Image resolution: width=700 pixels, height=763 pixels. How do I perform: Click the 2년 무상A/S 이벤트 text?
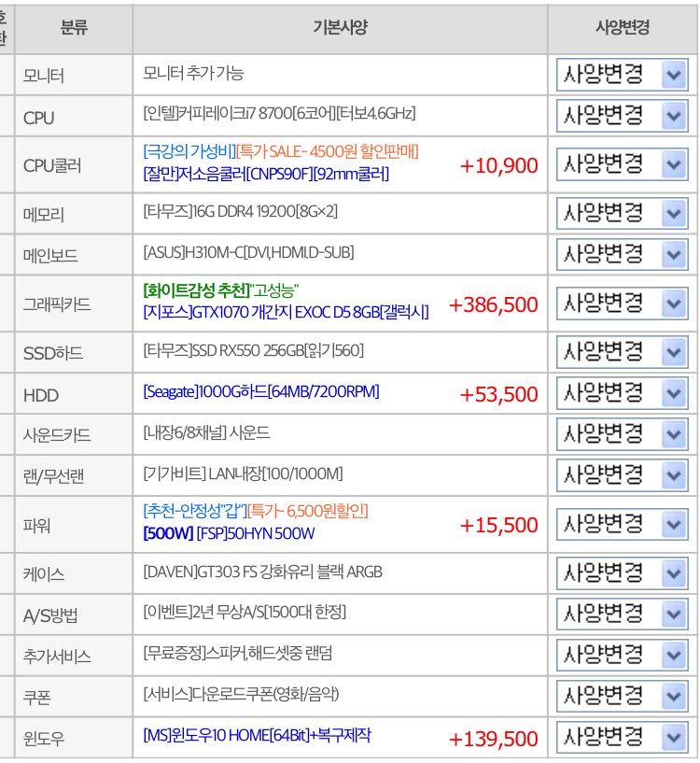(x=245, y=612)
